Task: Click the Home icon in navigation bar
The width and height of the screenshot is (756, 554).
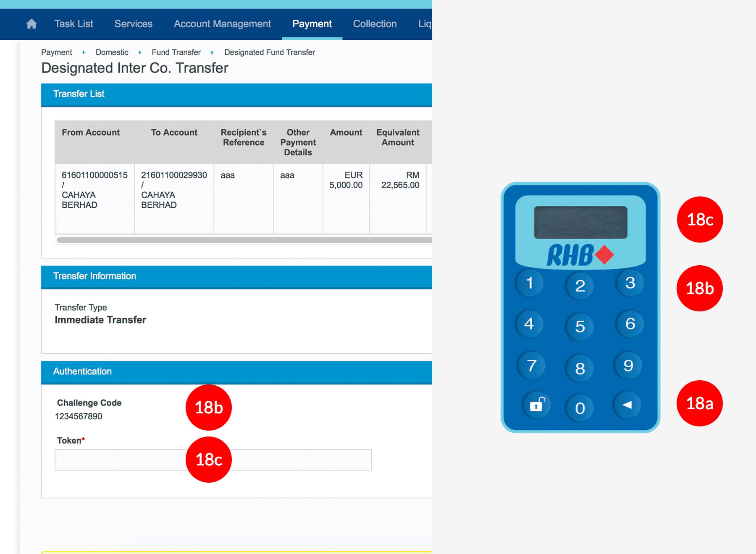Action: pos(31,24)
